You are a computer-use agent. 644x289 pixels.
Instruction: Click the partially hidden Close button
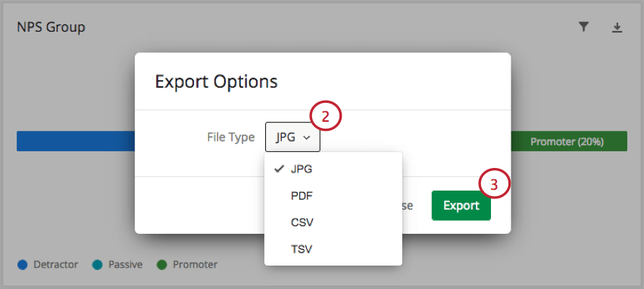(408, 206)
